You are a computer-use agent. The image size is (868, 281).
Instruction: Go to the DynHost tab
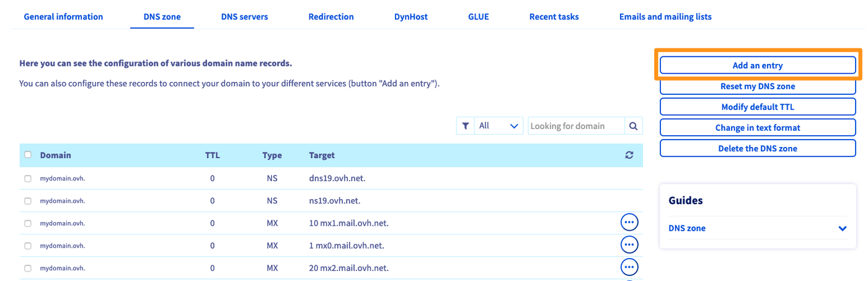(410, 17)
